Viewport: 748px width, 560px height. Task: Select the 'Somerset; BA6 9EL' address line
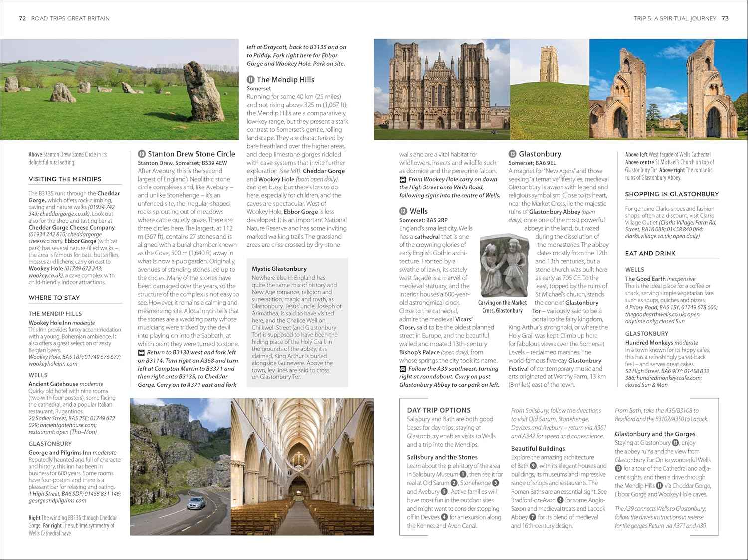tap(532, 163)
